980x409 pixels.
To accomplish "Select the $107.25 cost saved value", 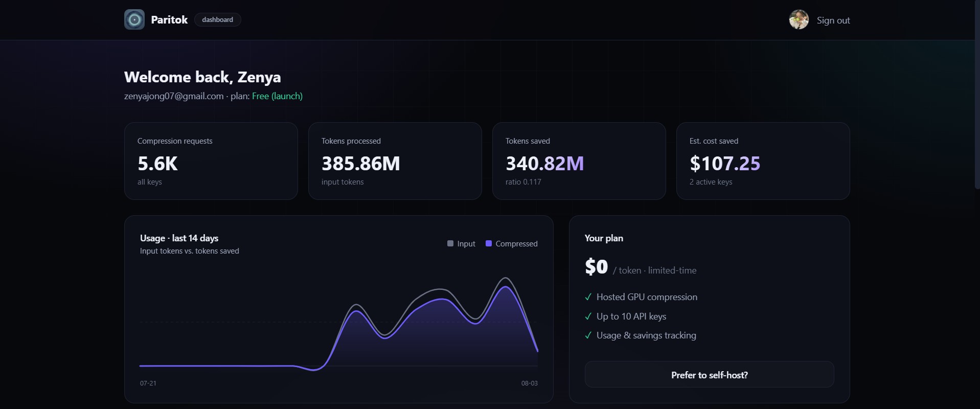I will 725,164.
